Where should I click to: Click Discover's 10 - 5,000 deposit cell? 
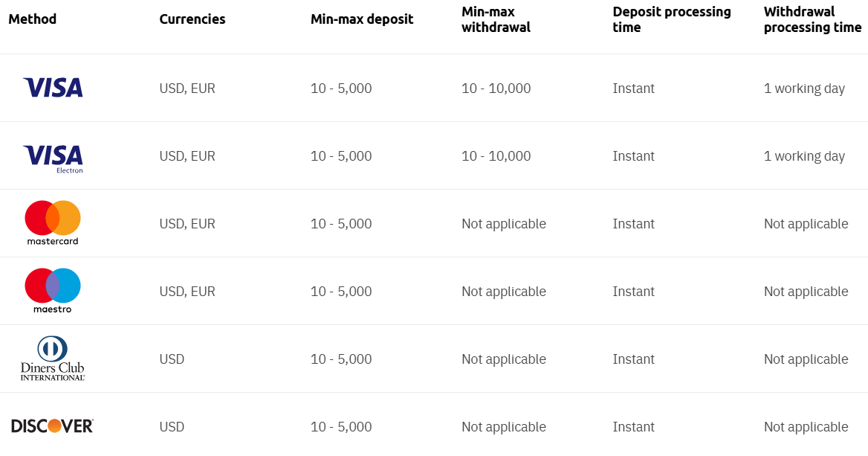click(341, 427)
